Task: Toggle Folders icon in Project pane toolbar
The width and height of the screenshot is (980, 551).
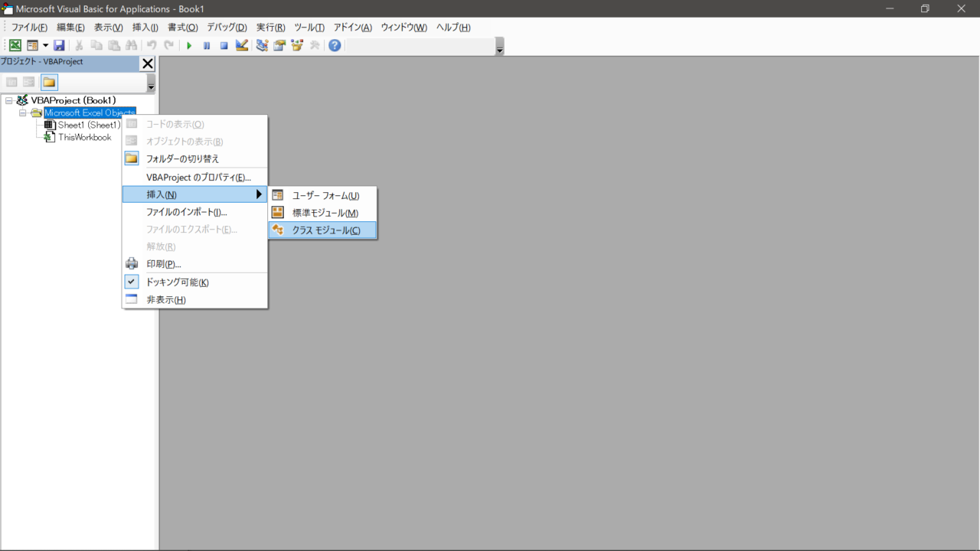Action: tap(49, 82)
